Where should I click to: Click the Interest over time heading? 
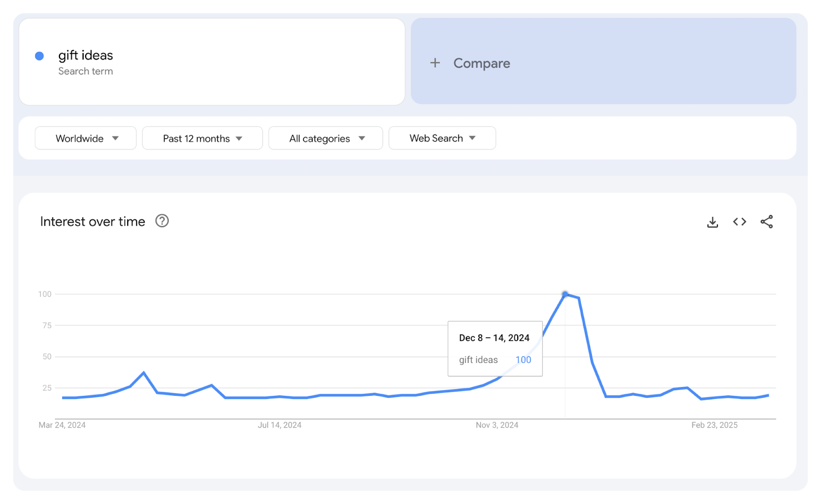click(93, 221)
